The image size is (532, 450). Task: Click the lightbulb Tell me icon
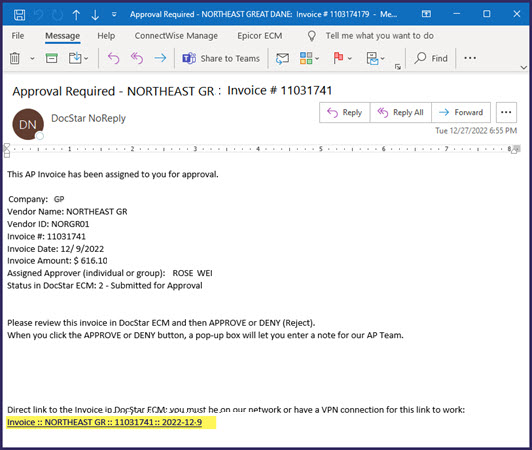pos(311,36)
